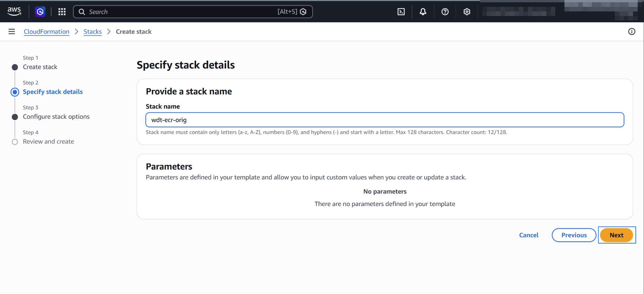The image size is (644, 294).
Task: Navigate to Stacks breadcrumb link
Action: click(92, 31)
